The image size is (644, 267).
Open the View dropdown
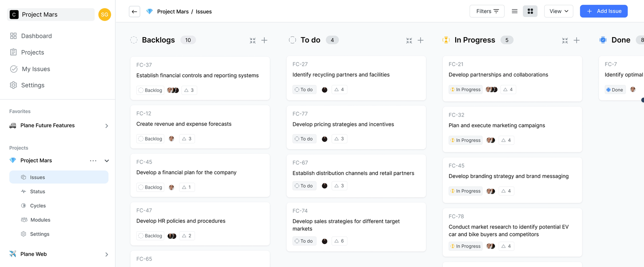coord(559,11)
